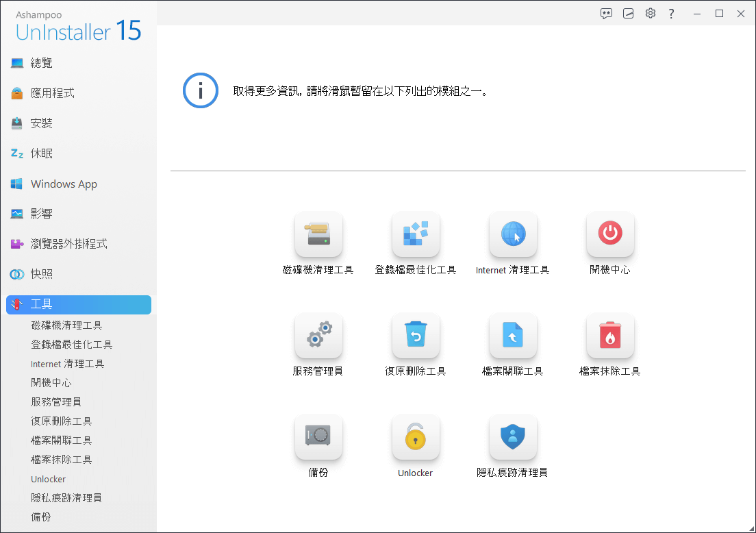Open the 備份 safe icon tile
Viewport: 756px width, 533px height.
coord(318,436)
